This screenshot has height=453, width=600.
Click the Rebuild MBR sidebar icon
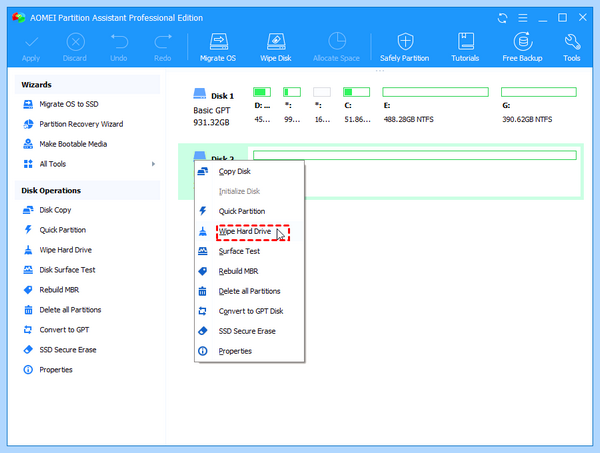click(x=28, y=290)
